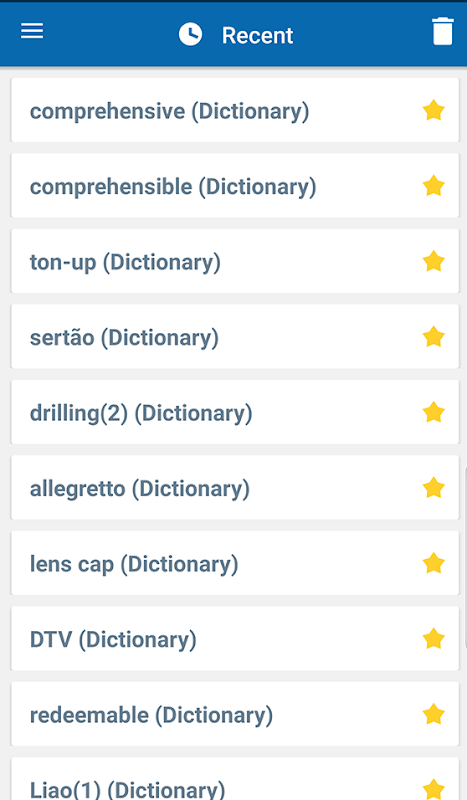Open the comprehensible dictionary entry
Viewport: 467px width, 800px height.
tap(235, 186)
